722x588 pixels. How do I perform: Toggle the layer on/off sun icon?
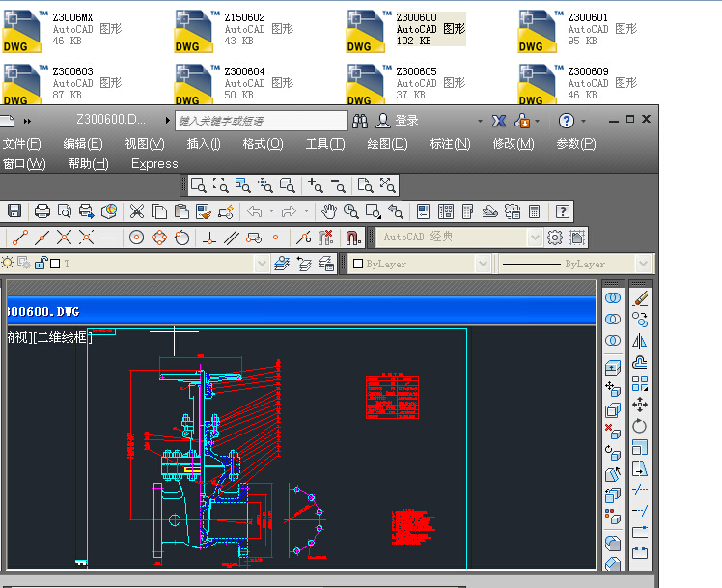8,264
